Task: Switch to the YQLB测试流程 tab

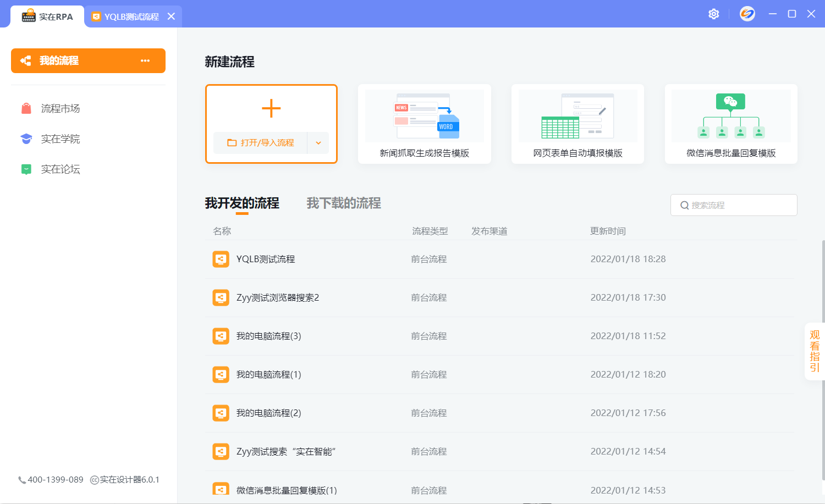Action: coord(133,16)
